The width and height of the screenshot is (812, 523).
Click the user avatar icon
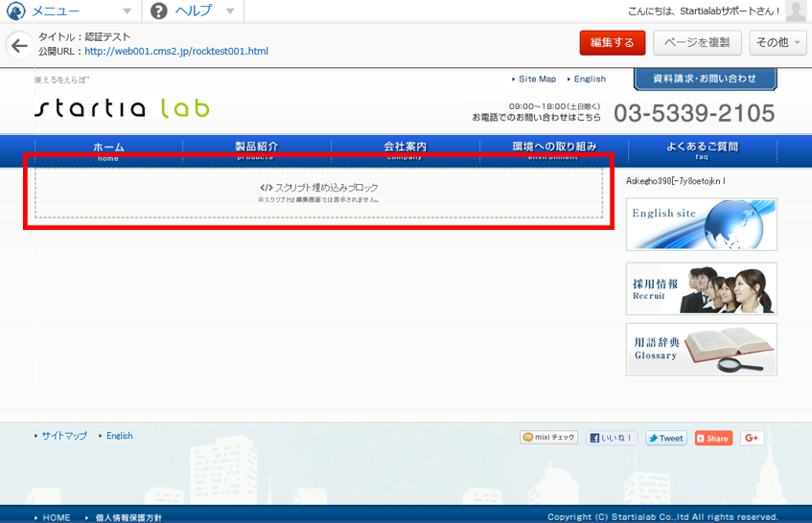pos(796,11)
